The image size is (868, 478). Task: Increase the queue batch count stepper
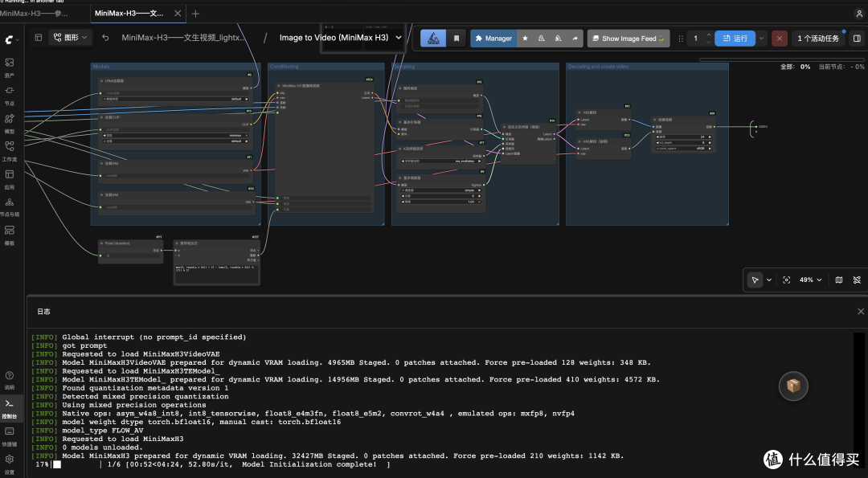click(x=709, y=35)
